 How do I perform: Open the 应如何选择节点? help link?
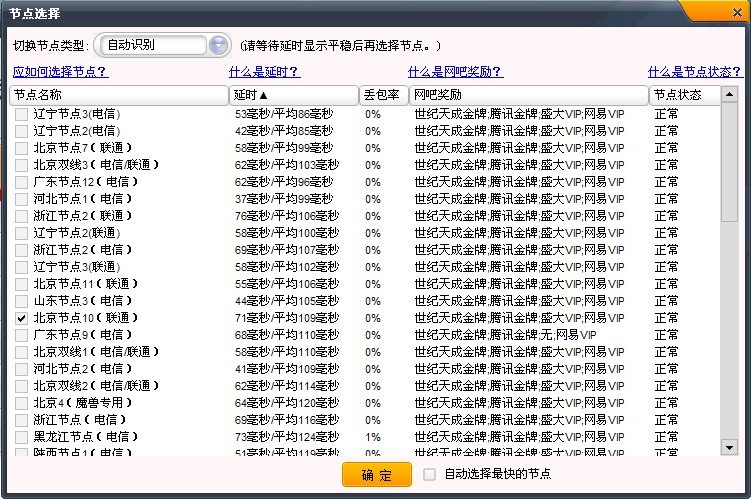(61, 72)
